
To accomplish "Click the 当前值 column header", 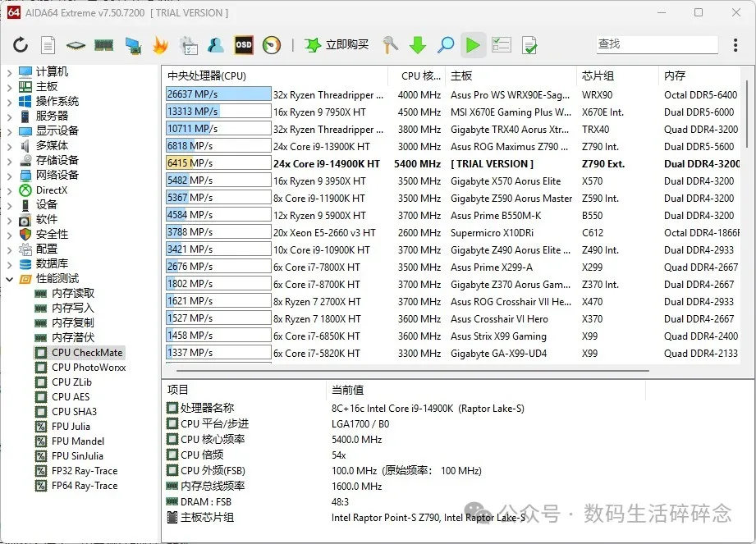I will (x=486, y=390).
